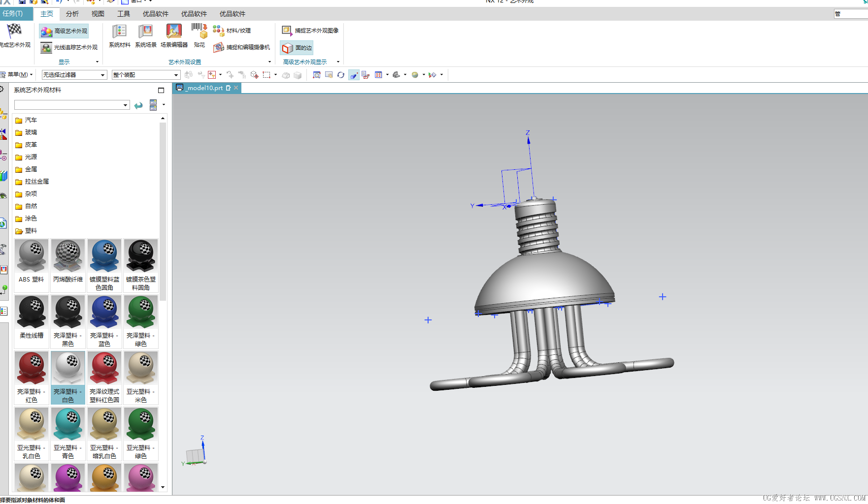The height and width of the screenshot is (504, 868).
Task: Select the 亮泽塑料 - 红色 material swatch
Action: pyautogui.click(x=32, y=378)
